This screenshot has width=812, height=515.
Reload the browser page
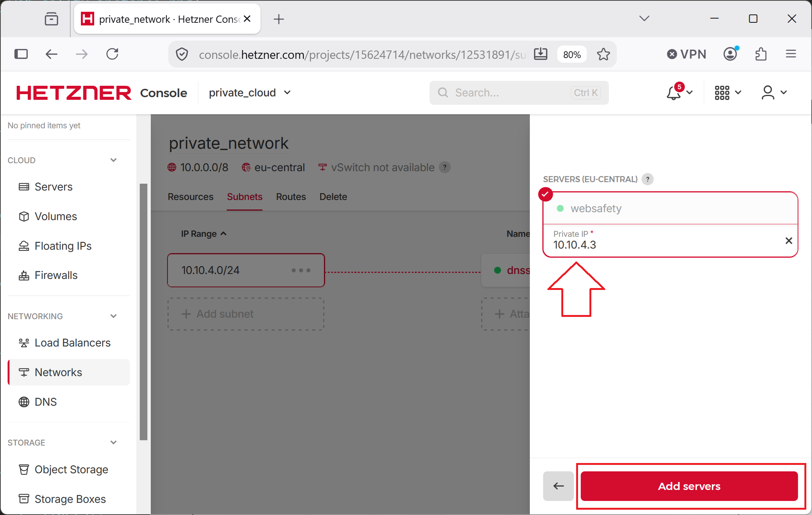click(112, 54)
